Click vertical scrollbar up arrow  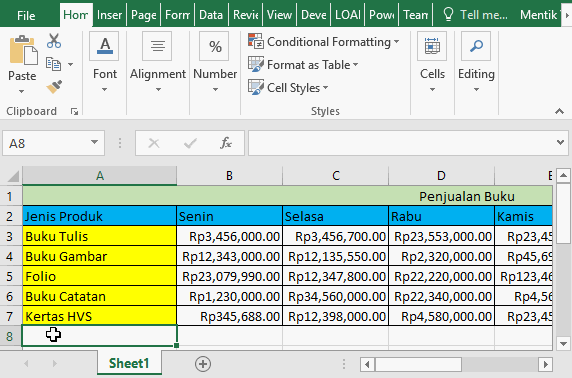pyautogui.click(x=563, y=176)
